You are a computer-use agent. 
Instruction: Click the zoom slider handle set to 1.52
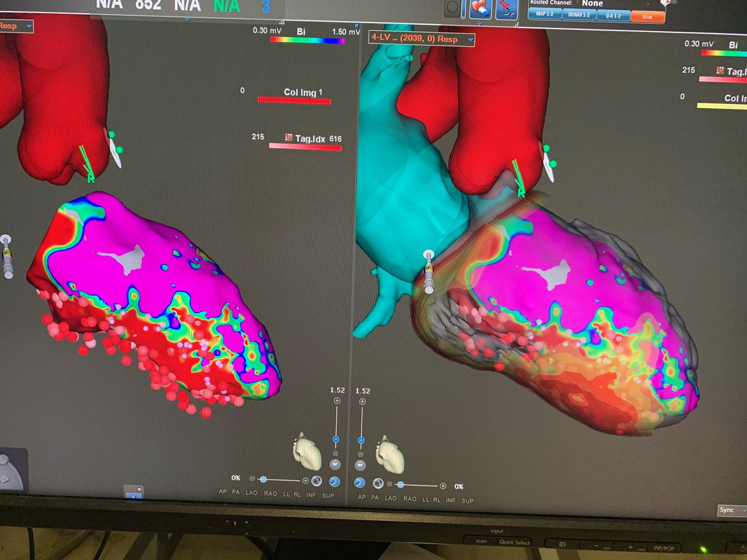pyautogui.click(x=336, y=439)
